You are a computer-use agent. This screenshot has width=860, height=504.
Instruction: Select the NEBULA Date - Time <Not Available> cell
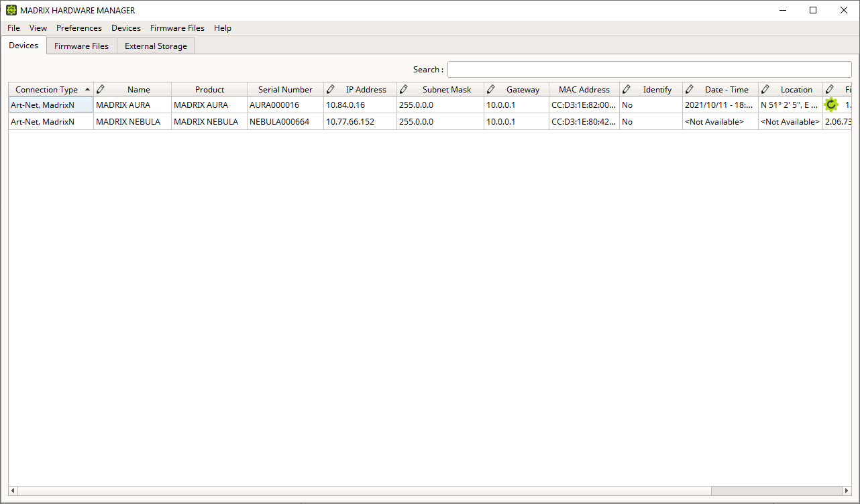click(720, 122)
